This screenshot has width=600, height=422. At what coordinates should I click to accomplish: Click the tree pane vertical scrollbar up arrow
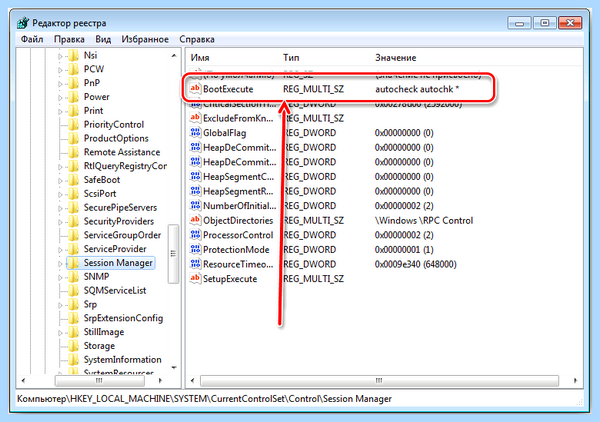tap(174, 56)
